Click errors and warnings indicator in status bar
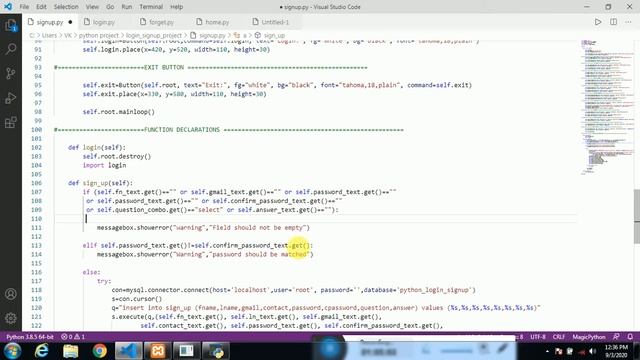The width and height of the screenshot is (640, 360). pos(73,337)
